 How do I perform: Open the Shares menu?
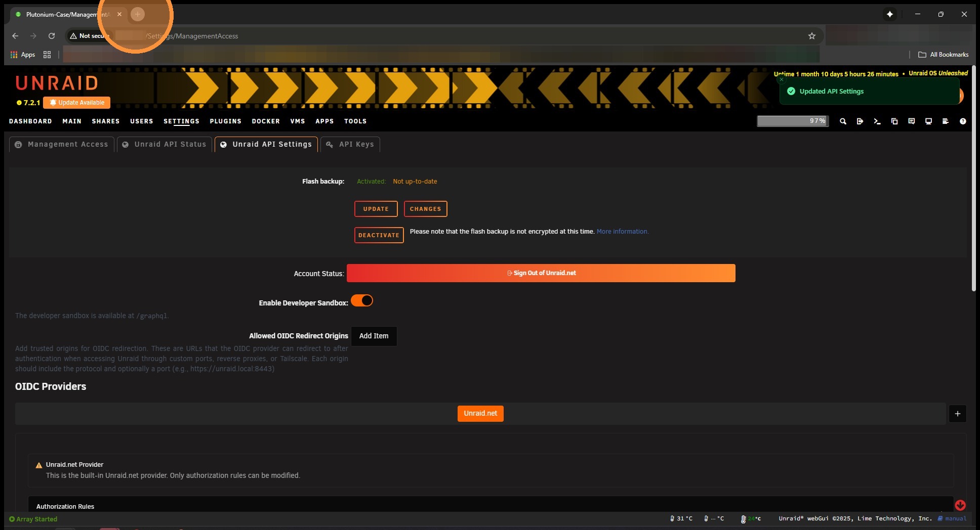tap(106, 121)
